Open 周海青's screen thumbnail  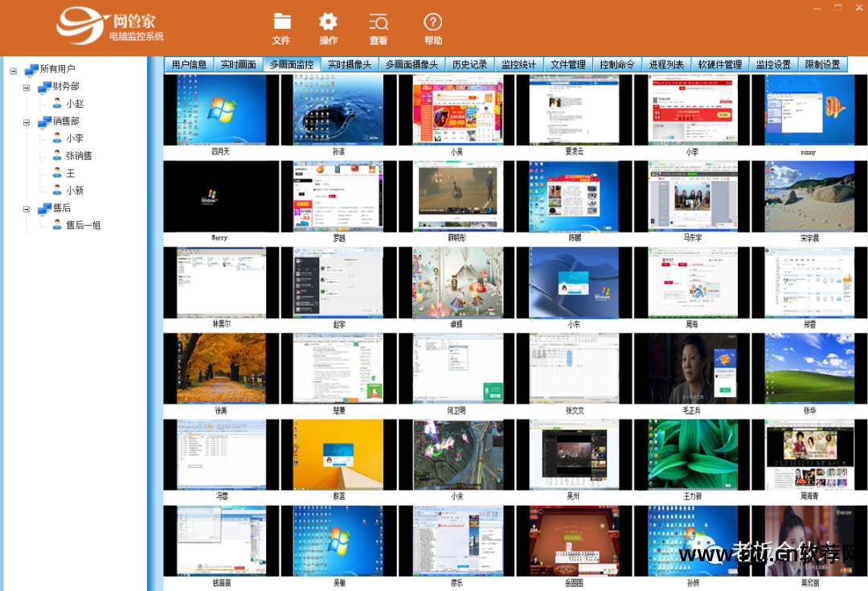click(809, 455)
